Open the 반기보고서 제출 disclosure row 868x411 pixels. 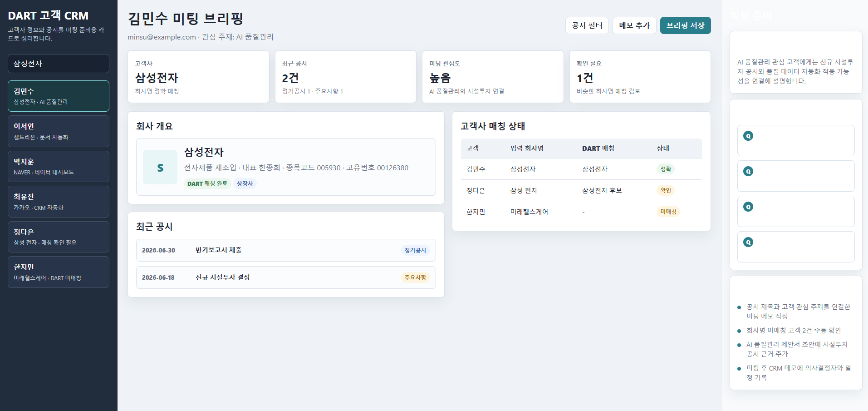click(x=286, y=250)
